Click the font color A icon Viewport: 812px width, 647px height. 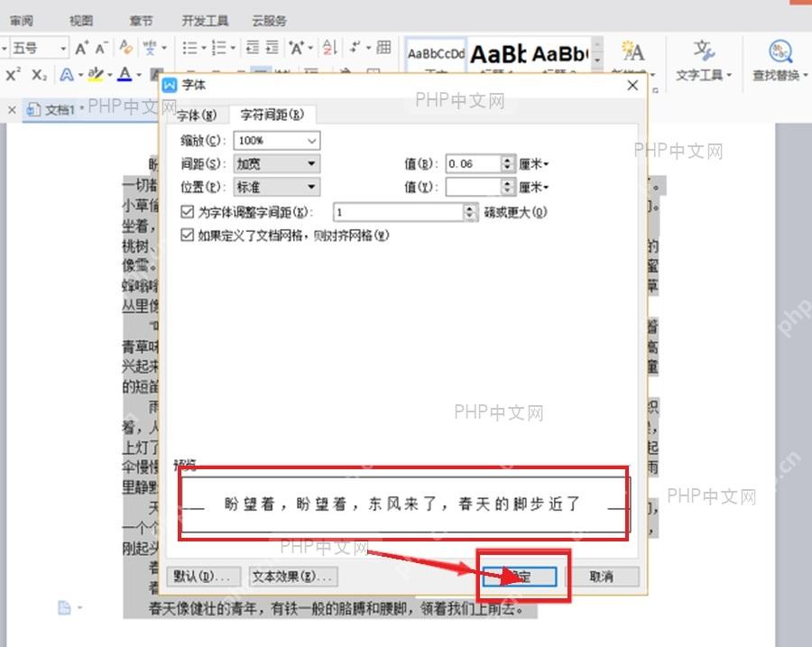(x=125, y=75)
